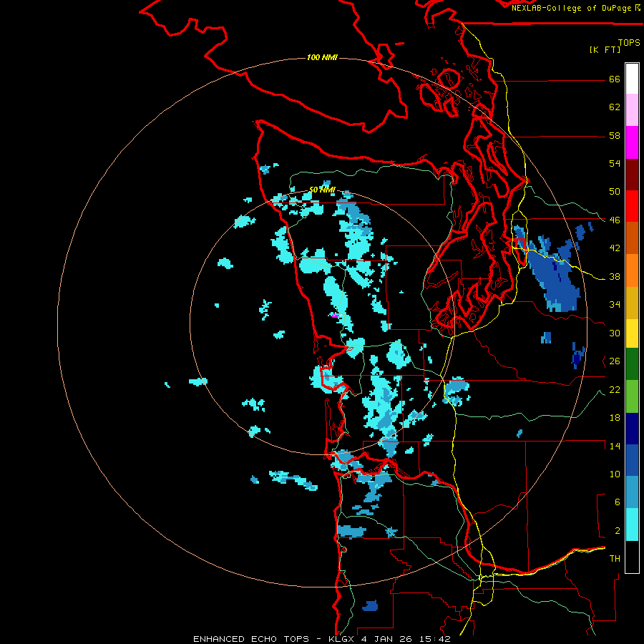Select the dark red 54 kft swatch
This screenshot has height=644, width=644.
(632, 174)
